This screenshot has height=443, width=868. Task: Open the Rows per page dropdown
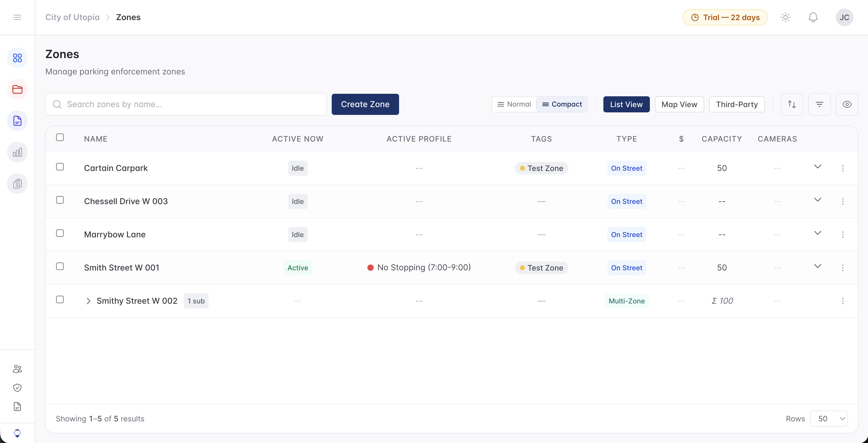click(x=829, y=419)
